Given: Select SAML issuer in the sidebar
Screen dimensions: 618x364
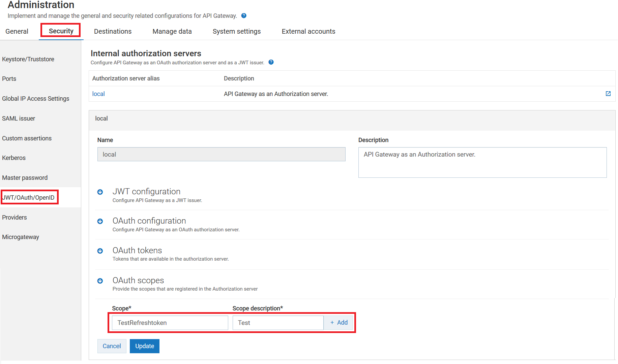Looking at the screenshot, I should [19, 119].
